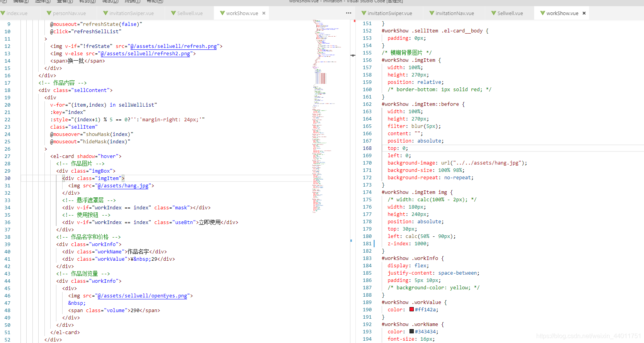
Task: Click the .sellItem .el-card__body selector
Action: pyautogui.click(x=435, y=31)
